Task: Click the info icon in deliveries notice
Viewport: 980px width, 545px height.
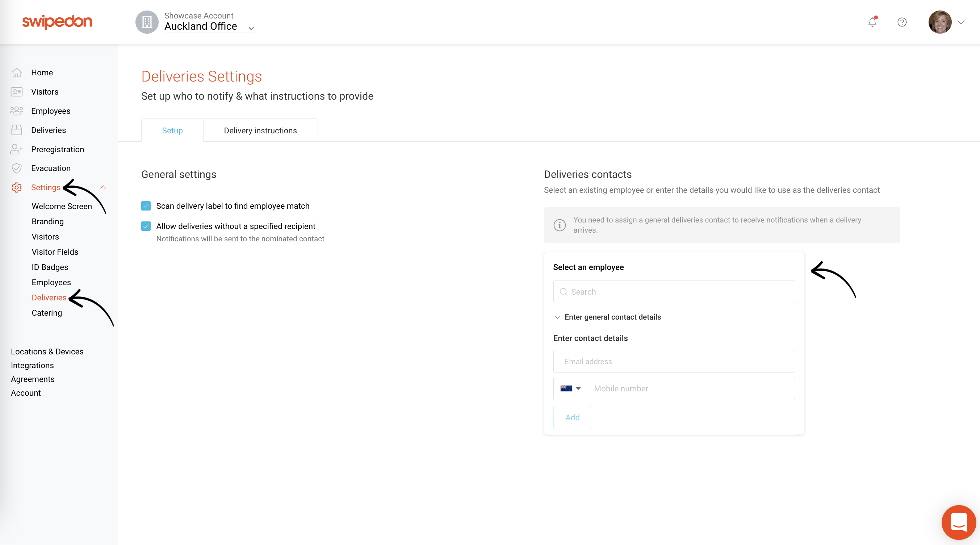Action: 559,225
